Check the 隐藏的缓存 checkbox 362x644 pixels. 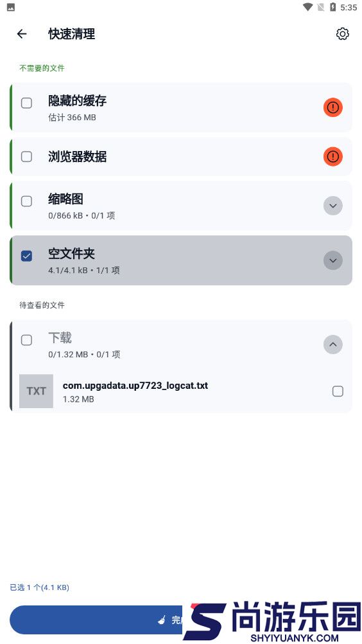[27, 103]
